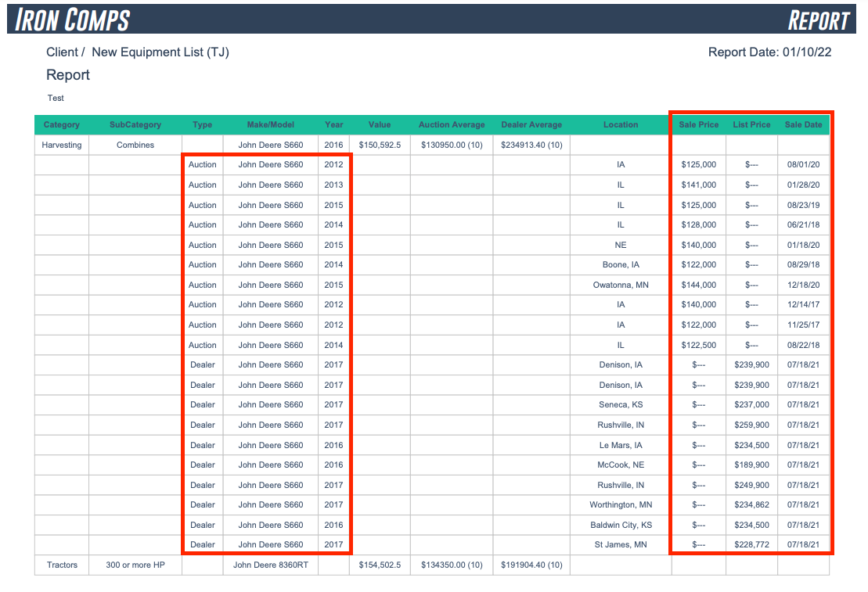Screen dimensions: 868x592
Task: Select the $237,000 list price
Action: pos(751,404)
